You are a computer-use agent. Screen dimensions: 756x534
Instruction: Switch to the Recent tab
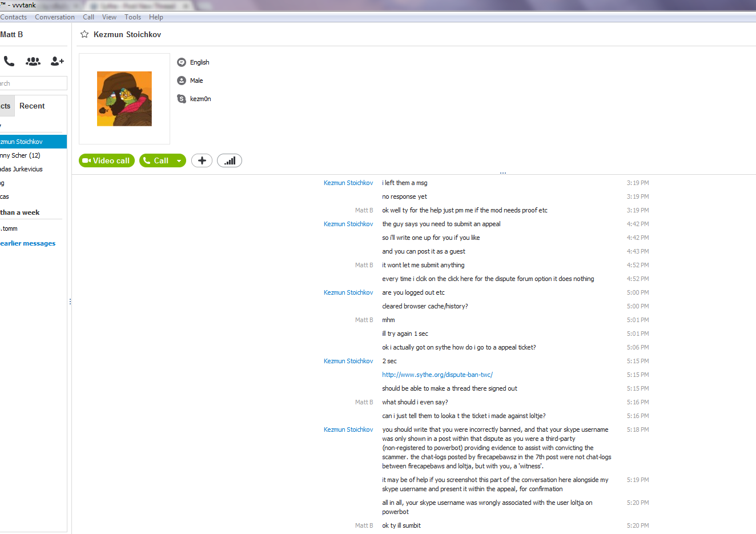(x=32, y=106)
